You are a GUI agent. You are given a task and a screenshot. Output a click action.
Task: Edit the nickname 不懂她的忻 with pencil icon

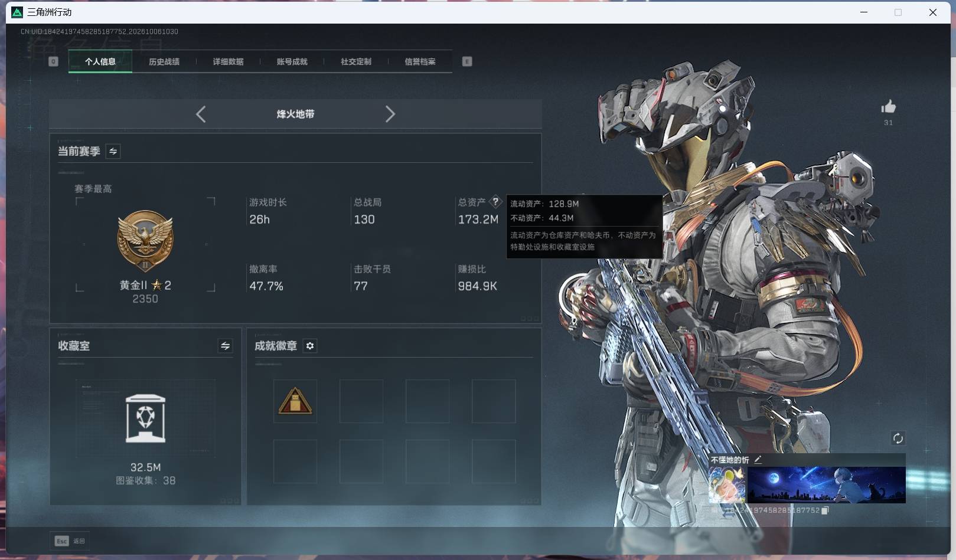tap(758, 460)
